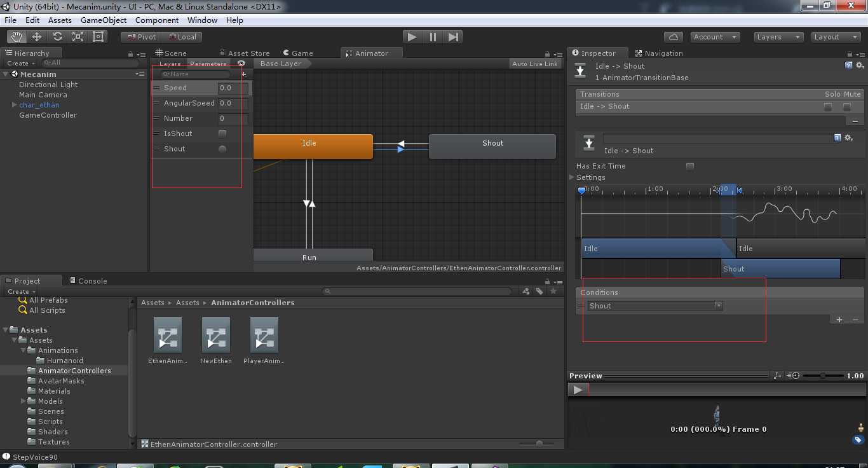Collapse the Animations folder

[x=24, y=350]
